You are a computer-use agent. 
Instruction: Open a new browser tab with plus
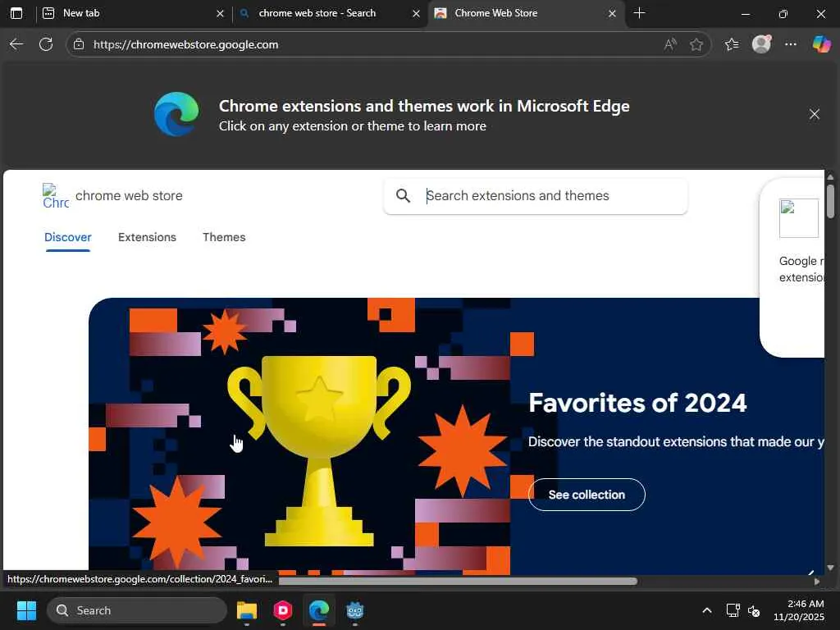coord(639,13)
